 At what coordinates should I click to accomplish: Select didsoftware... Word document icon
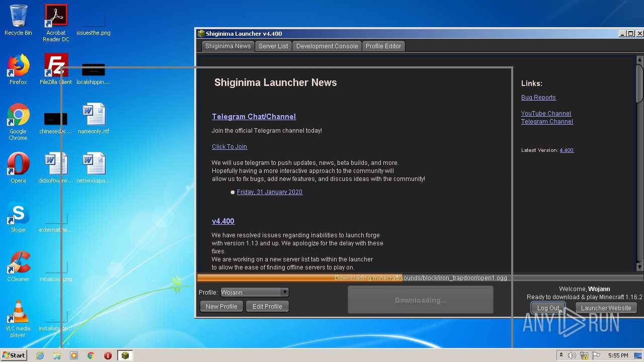coord(56,168)
